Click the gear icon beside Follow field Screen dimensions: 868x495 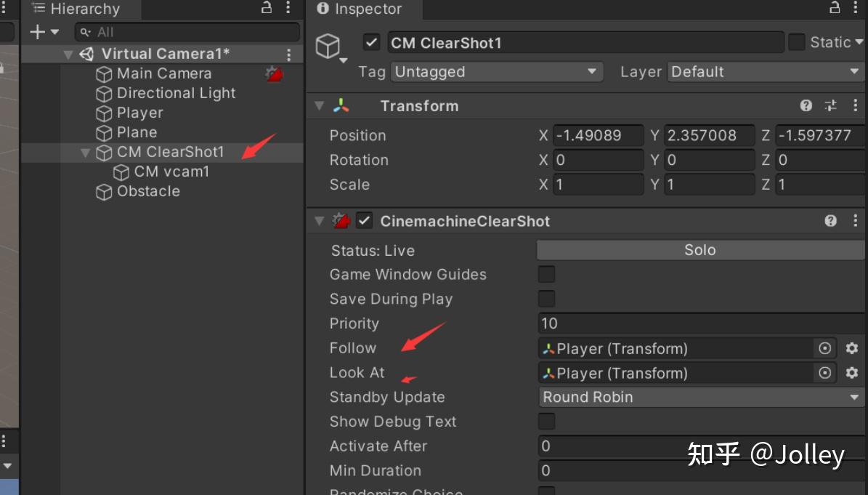[x=851, y=348]
